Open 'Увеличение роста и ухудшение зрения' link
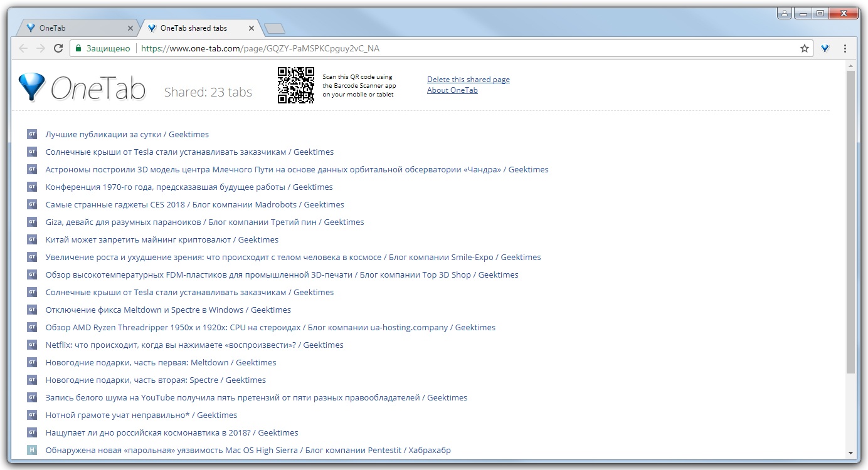The image size is (868, 470). coord(294,257)
